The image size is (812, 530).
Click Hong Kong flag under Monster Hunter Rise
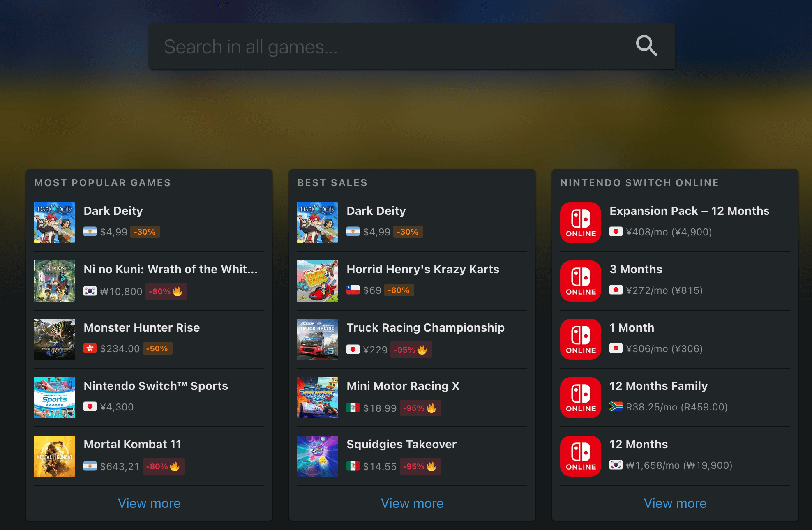pyautogui.click(x=90, y=348)
